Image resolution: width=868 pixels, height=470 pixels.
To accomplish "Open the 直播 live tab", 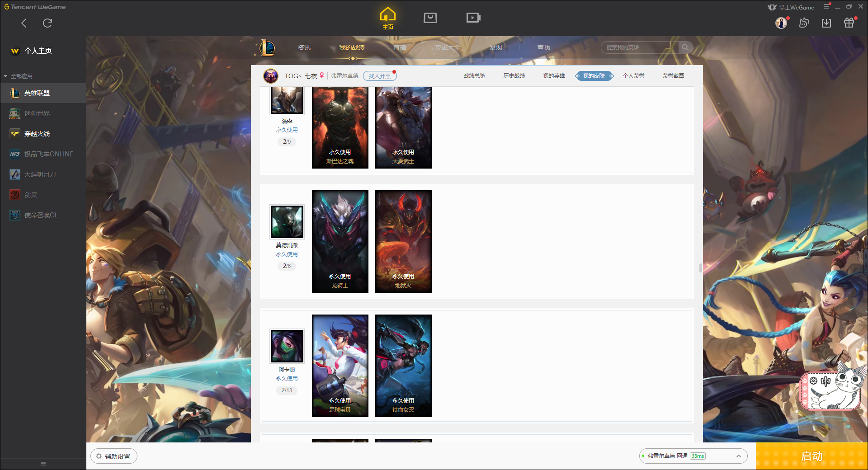I will [x=400, y=47].
